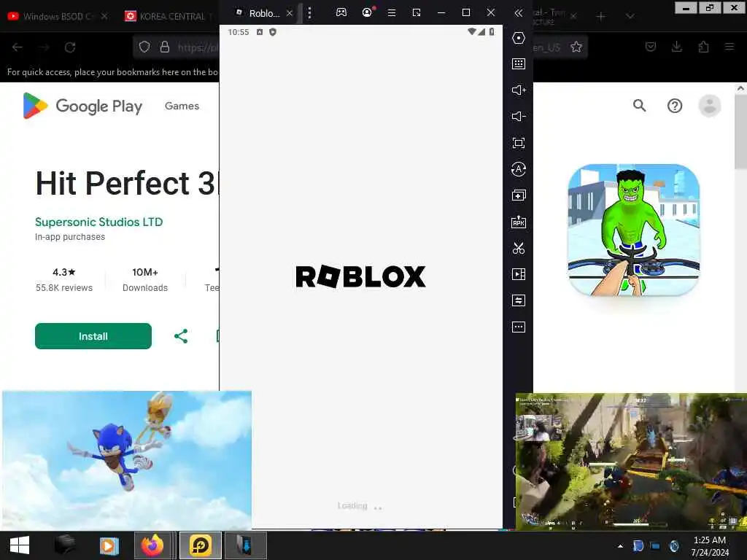
Task: Click the shield tracking protection icon
Action: (x=144, y=47)
